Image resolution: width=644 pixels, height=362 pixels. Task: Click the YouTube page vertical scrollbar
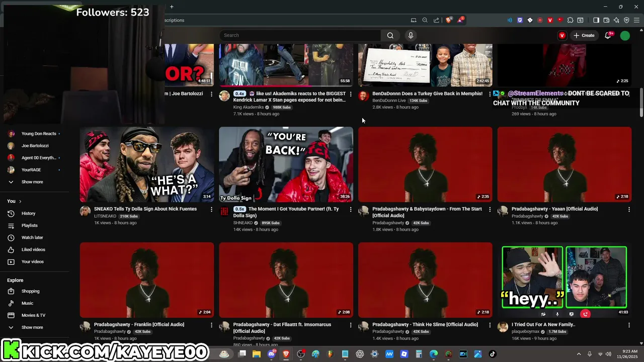tap(641, 104)
